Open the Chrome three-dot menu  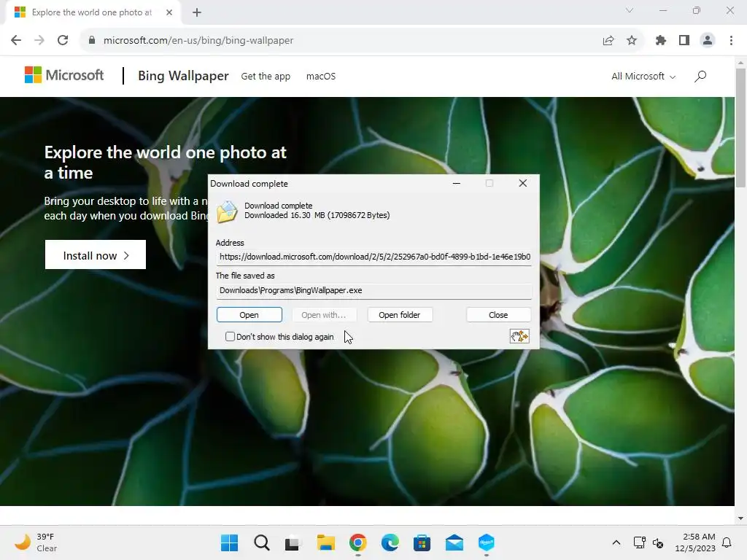click(x=731, y=41)
